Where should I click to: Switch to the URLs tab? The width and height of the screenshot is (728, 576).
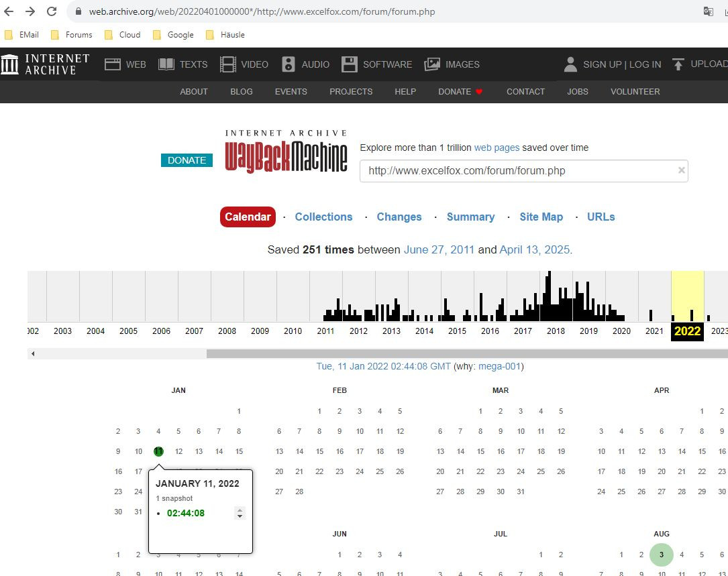(601, 217)
